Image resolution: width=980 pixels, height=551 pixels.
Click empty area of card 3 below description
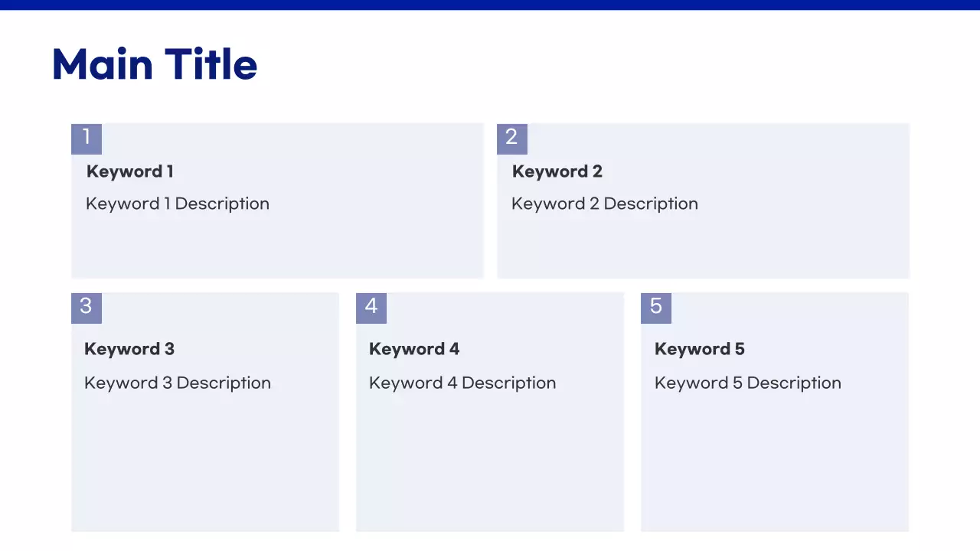(x=205, y=467)
